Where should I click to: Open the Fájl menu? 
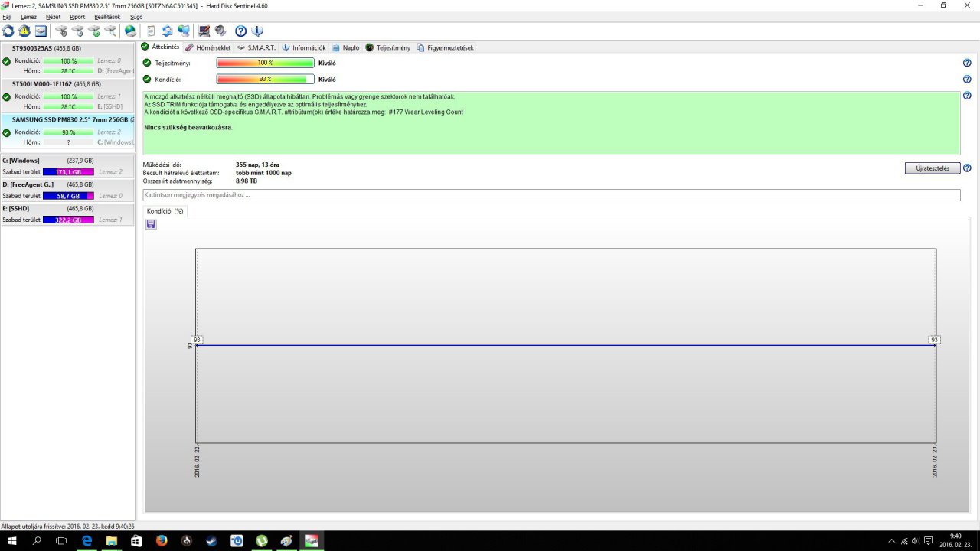[7, 16]
